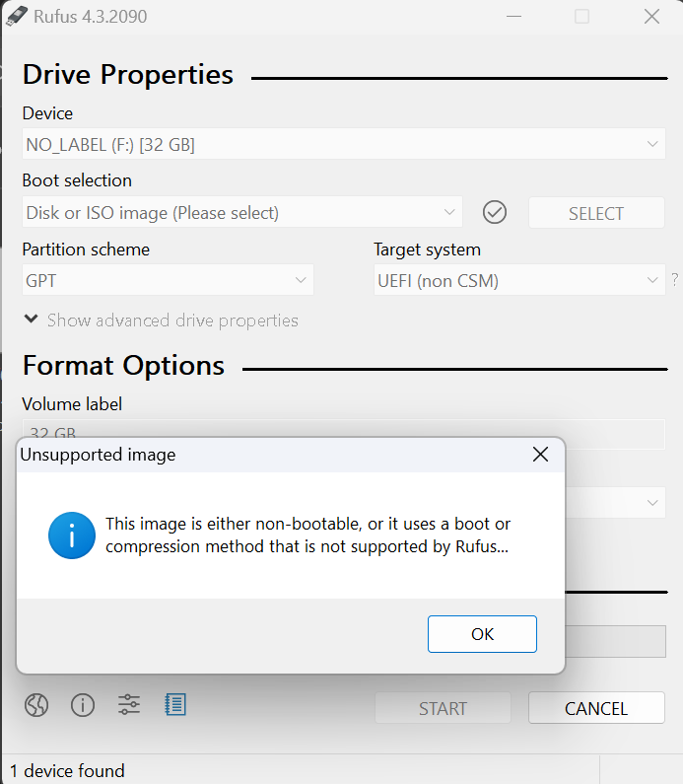The height and width of the screenshot is (784, 683).
Task: Show the About information icon
Action: 83,705
